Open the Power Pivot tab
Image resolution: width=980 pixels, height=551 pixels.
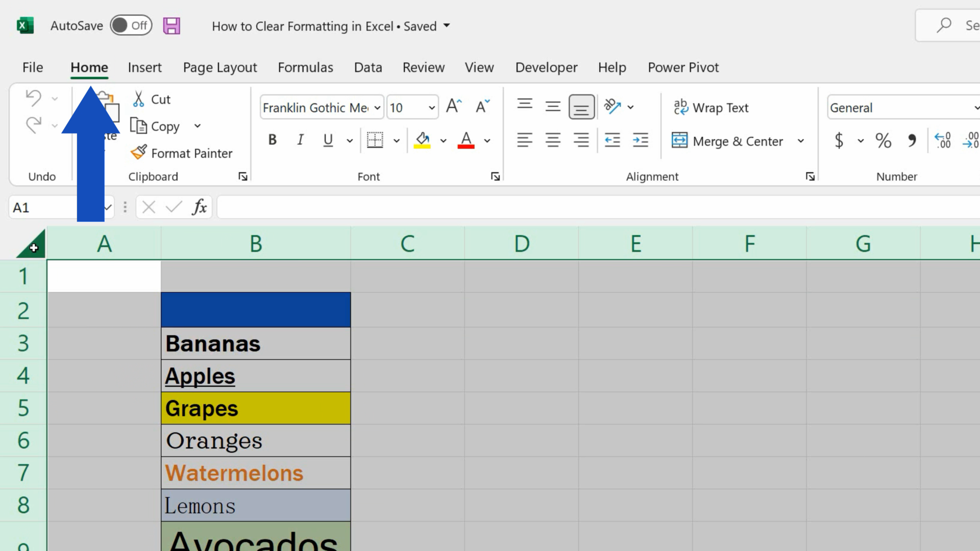(x=683, y=67)
